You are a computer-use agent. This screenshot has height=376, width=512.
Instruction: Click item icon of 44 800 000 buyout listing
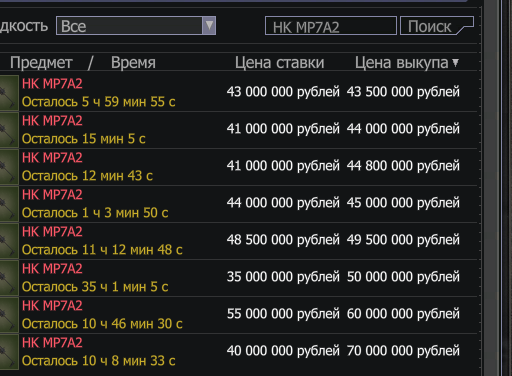(x=9, y=166)
